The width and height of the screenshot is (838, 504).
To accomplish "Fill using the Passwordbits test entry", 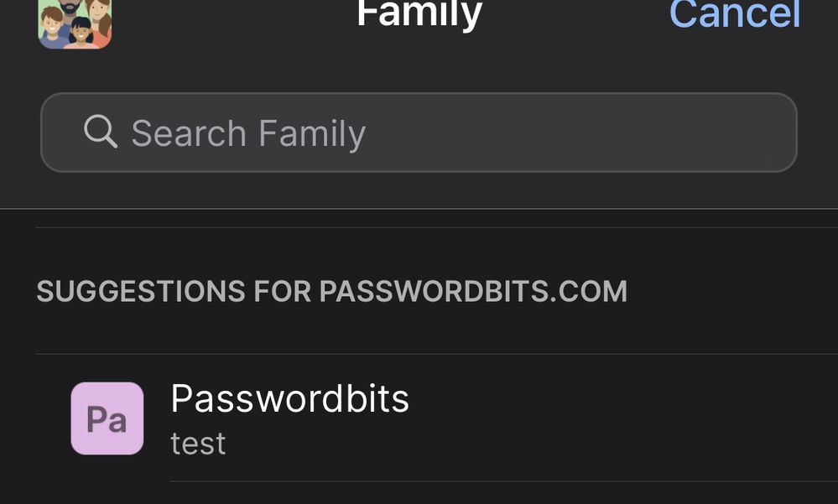I will click(x=419, y=418).
